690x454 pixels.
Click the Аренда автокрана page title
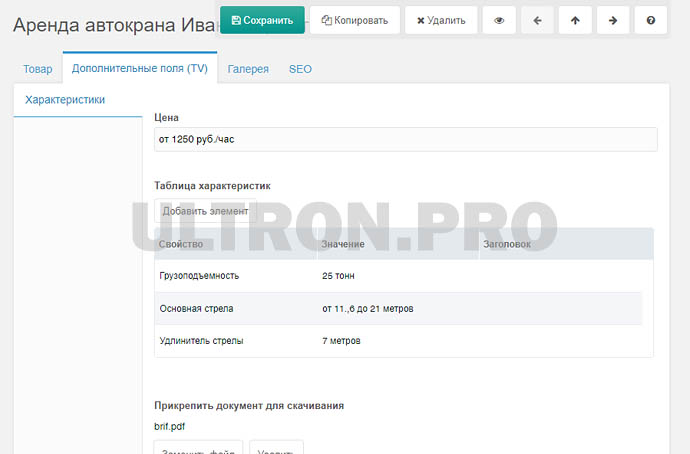point(114,25)
